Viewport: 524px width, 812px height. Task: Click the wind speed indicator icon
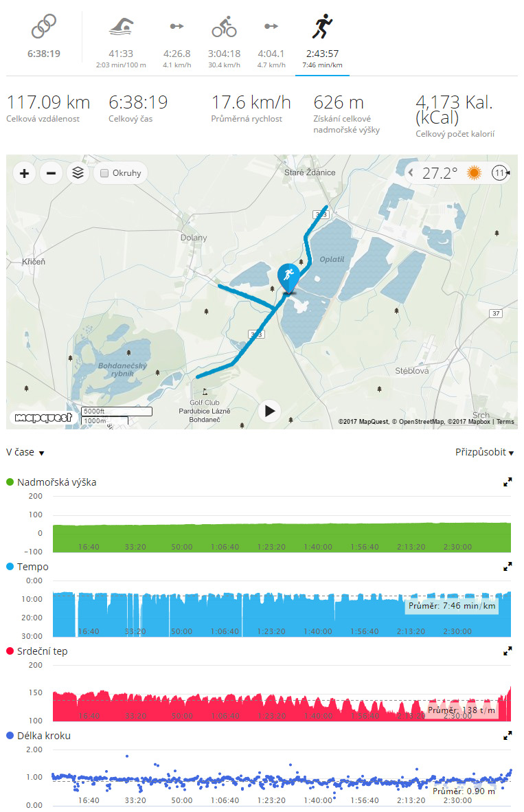[x=501, y=172]
